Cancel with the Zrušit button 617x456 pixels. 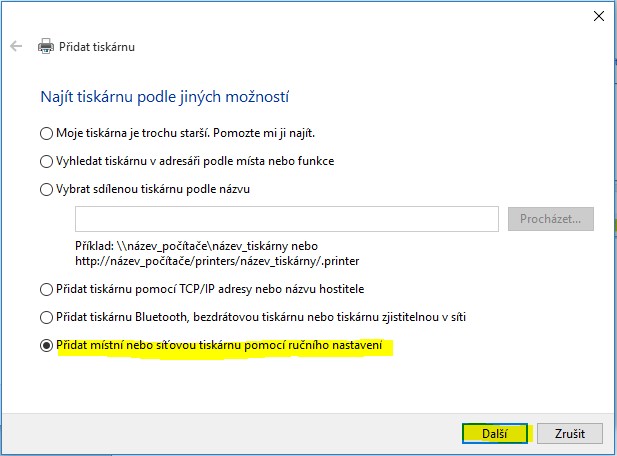[x=569, y=434]
